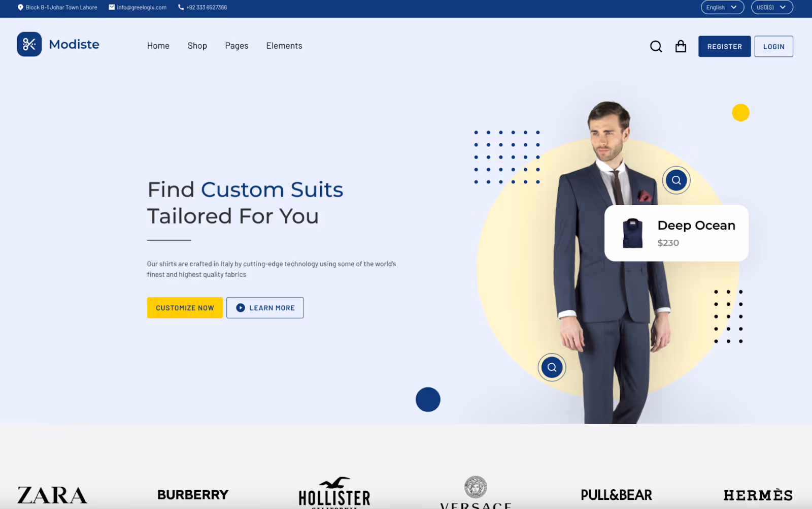Click the Zara brand logo
The height and width of the screenshot is (509, 812).
coord(52,495)
